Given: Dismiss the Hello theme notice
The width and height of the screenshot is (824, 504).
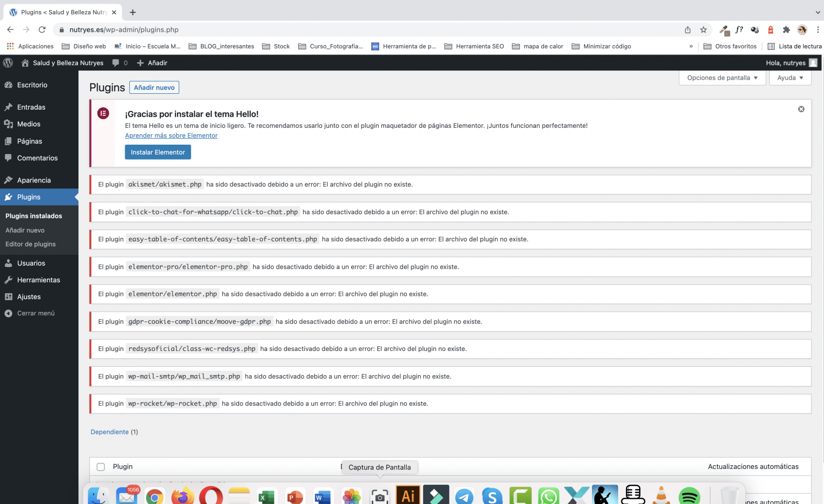Looking at the screenshot, I should (x=801, y=109).
